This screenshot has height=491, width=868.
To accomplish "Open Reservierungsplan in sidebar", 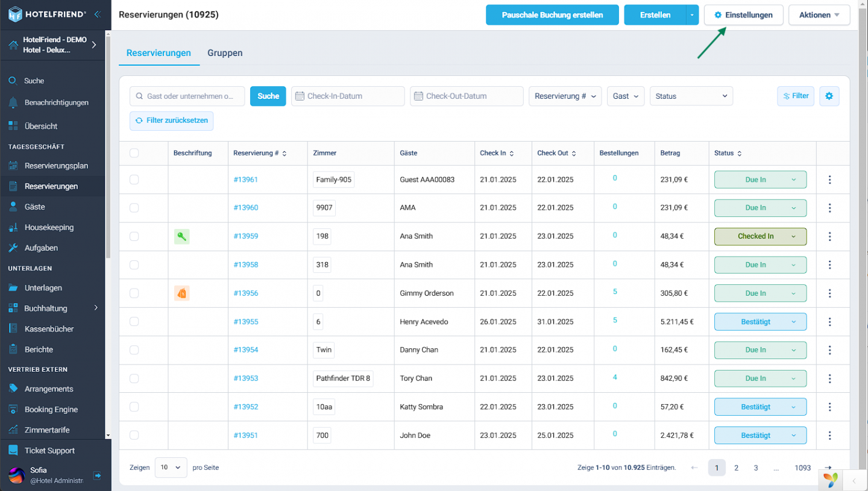I will click(x=55, y=166).
